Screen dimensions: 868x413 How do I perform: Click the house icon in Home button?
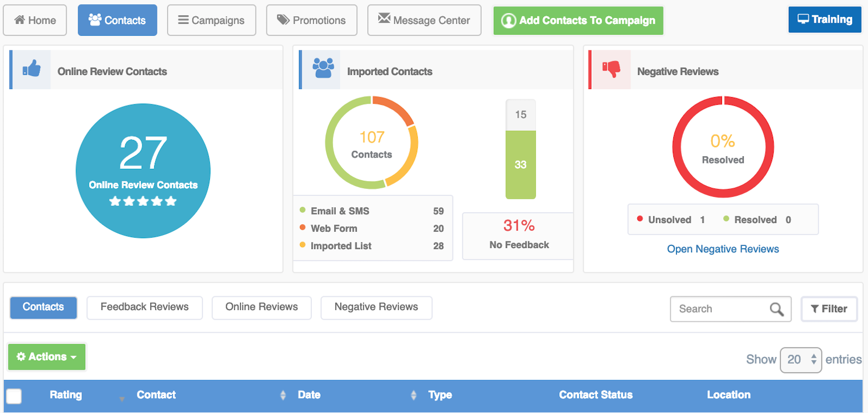pos(20,20)
